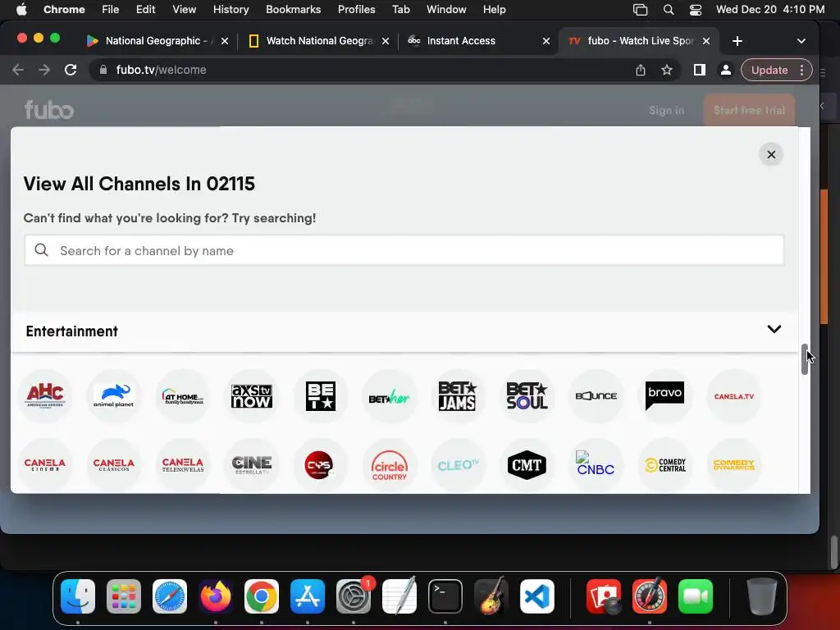The height and width of the screenshot is (630, 840).
Task: Open the Canela Telenovelas channel icon
Action: coord(183,465)
